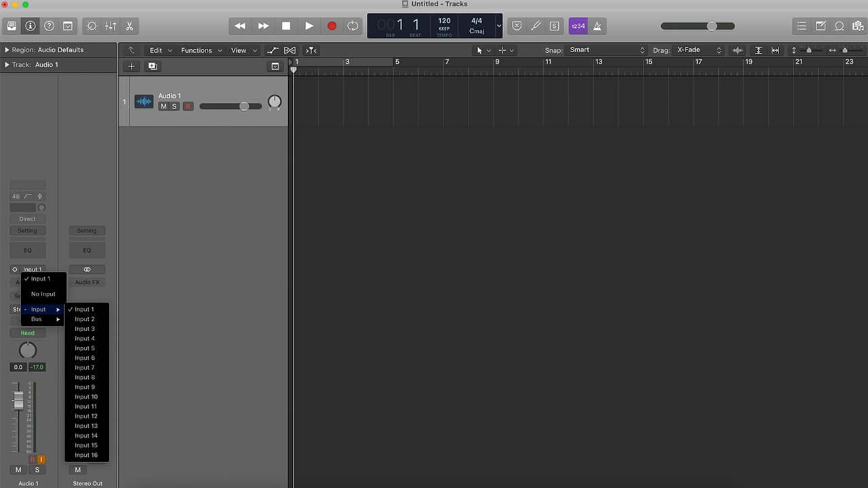Open the Loop Browser icon

pos(839,26)
